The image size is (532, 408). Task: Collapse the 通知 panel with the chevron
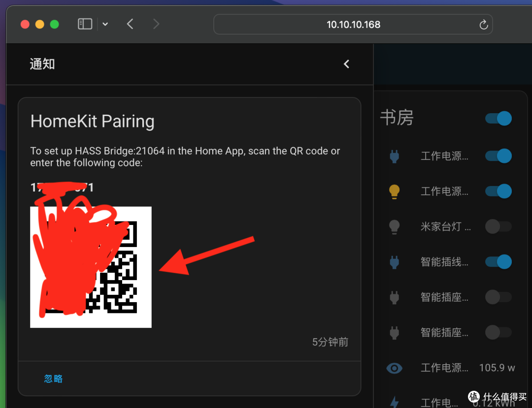pyautogui.click(x=346, y=64)
